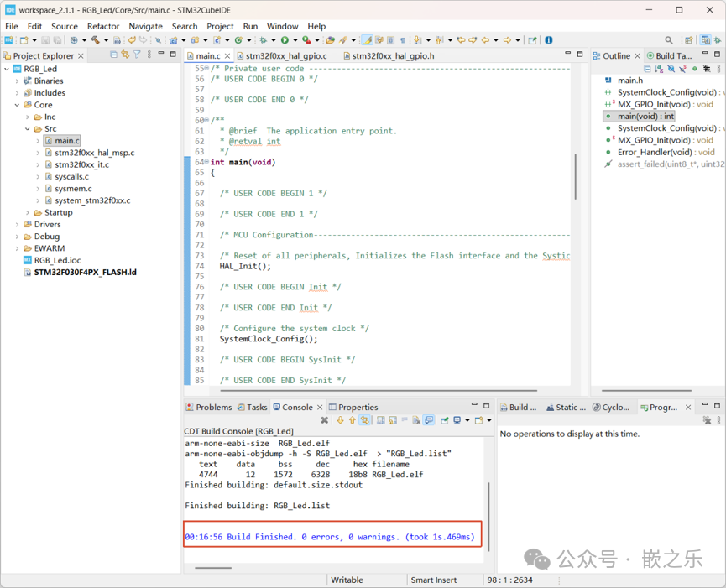Toggle Sort in Outline toolbar
This screenshot has height=588, width=726.
pyautogui.click(x=659, y=69)
